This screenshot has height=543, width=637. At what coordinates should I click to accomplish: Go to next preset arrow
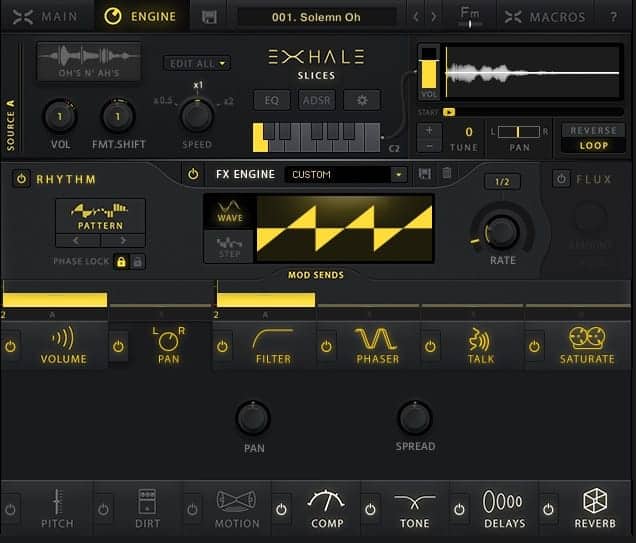pyautogui.click(x=434, y=17)
